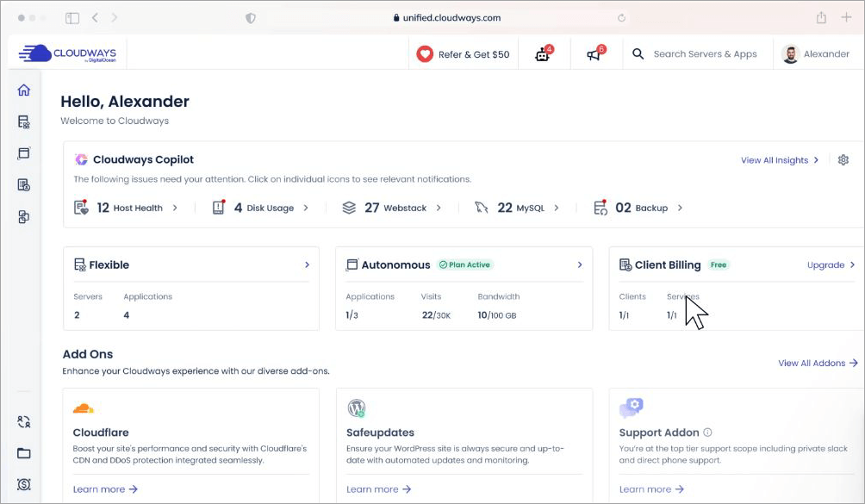The image size is (865, 504).
Task: Upgrade the Client Billing plan
Action: (x=825, y=264)
